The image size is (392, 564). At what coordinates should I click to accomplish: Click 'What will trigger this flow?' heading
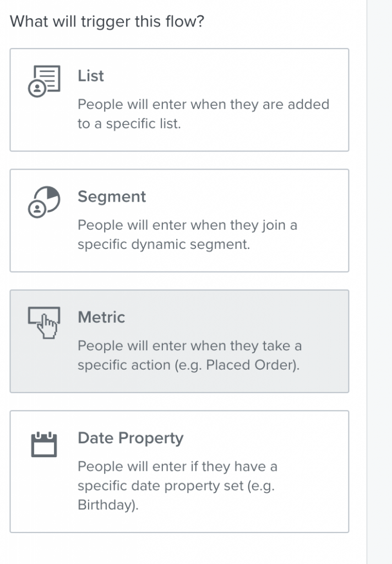107,21
